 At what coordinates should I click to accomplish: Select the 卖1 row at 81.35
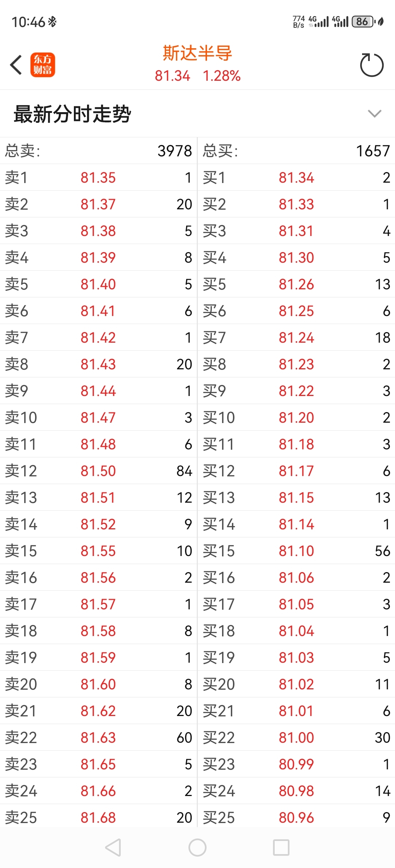98,178
